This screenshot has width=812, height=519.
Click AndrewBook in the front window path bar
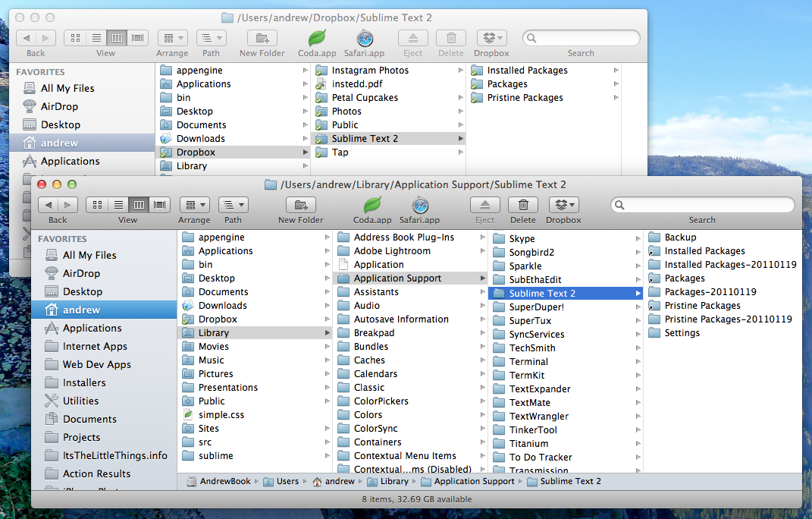218,482
